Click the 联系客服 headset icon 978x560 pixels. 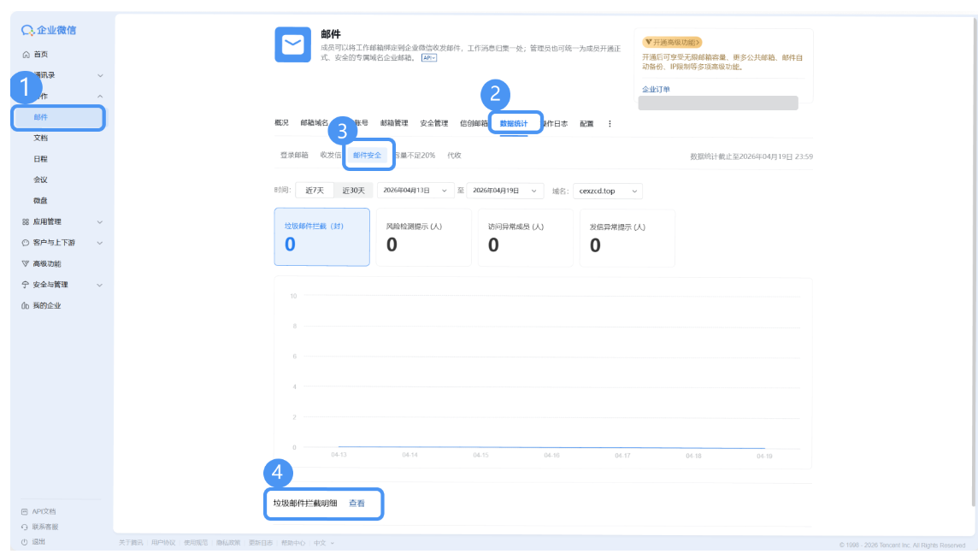(24, 527)
